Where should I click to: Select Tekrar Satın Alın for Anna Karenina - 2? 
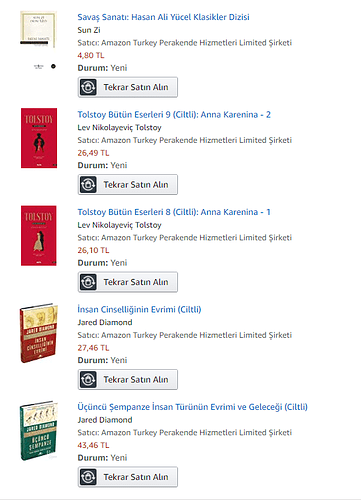[x=128, y=185]
